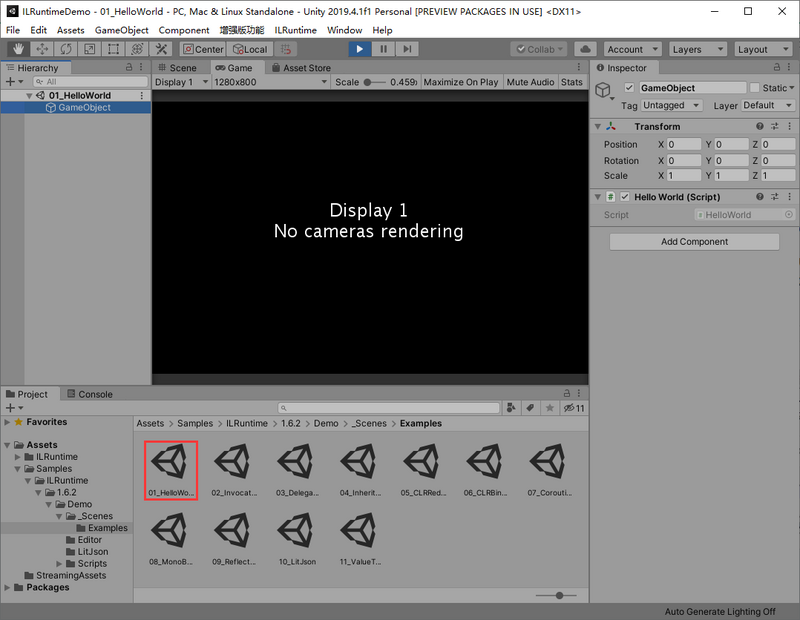Open the Assets menu
This screenshot has width=800, height=620.
click(x=70, y=30)
